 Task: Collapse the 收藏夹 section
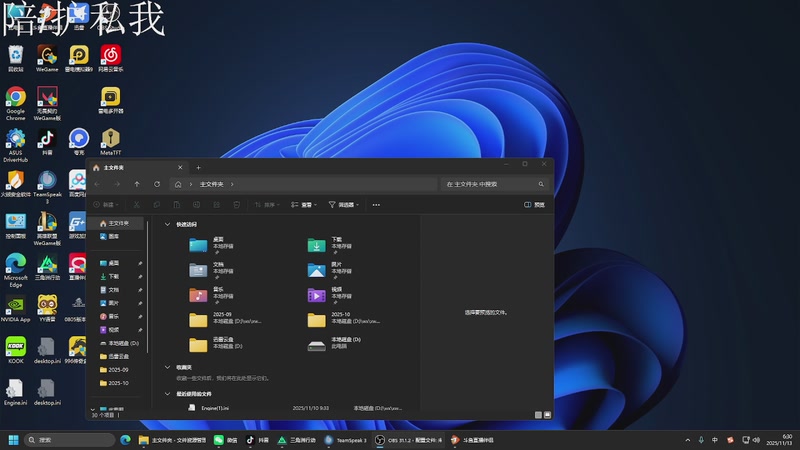(167, 367)
